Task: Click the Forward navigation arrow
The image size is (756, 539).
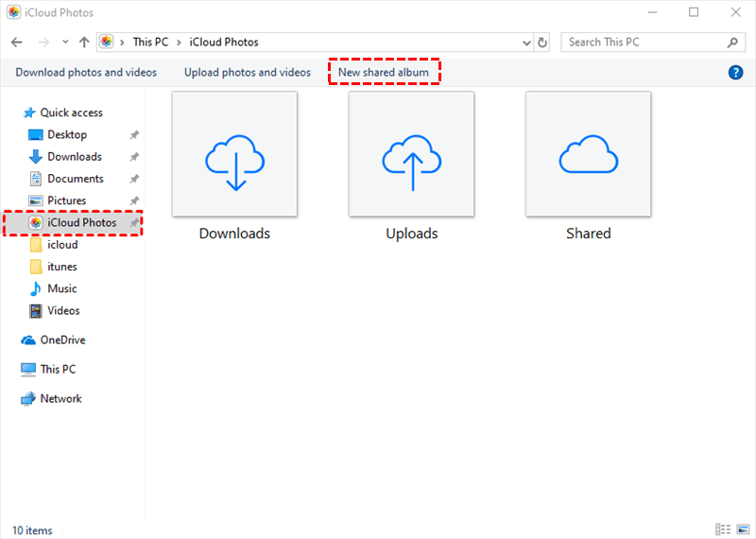Action: click(43, 43)
